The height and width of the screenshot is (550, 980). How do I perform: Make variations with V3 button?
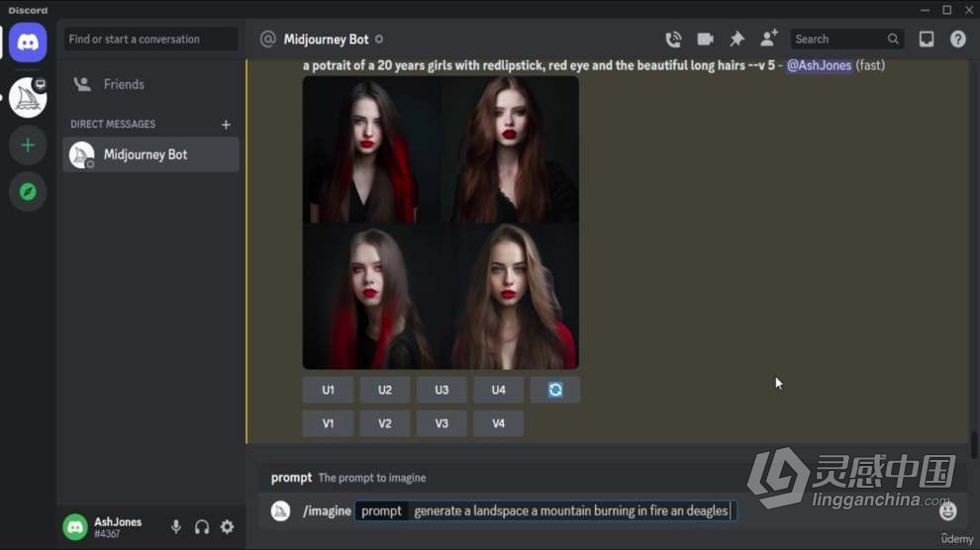tap(441, 424)
